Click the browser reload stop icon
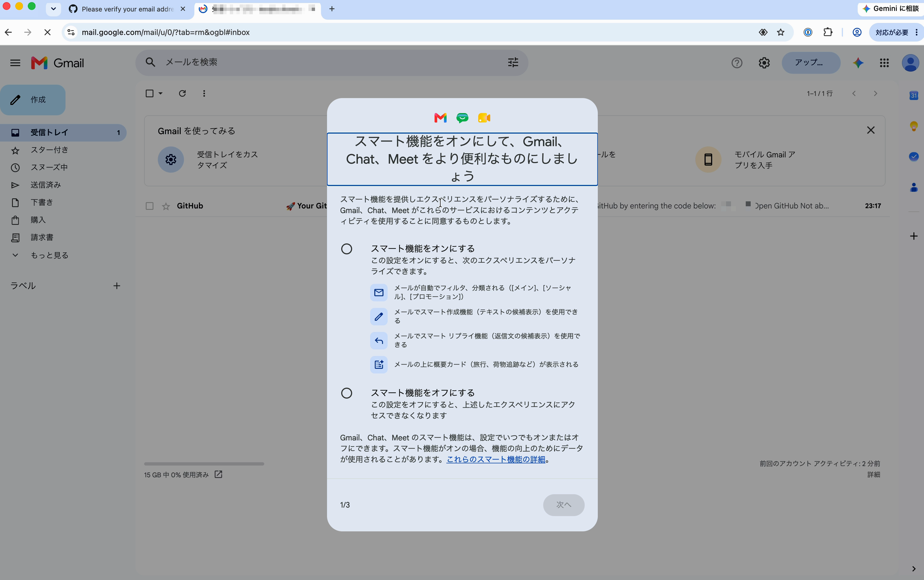This screenshot has height=580, width=924. coord(47,32)
